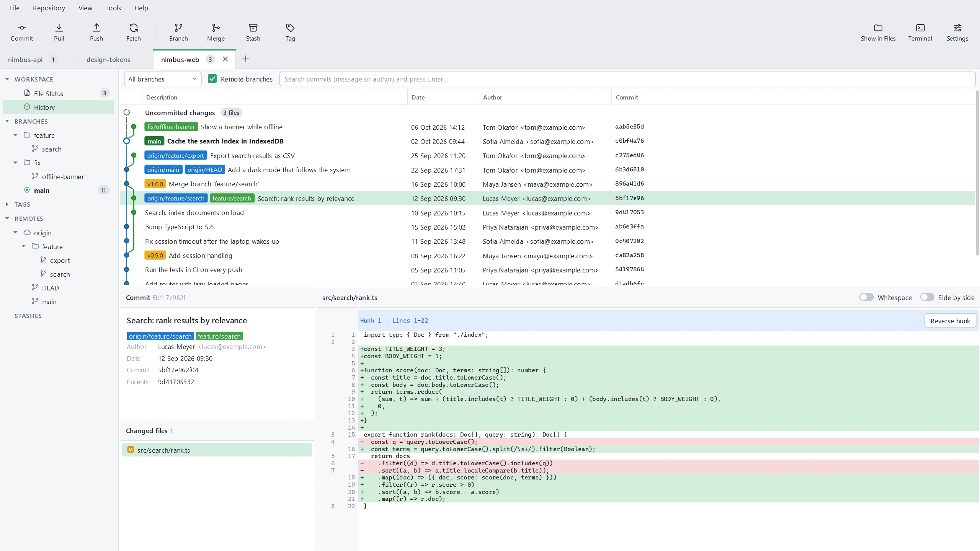
Task: Create a tag with the Tag icon
Action: pos(290,28)
